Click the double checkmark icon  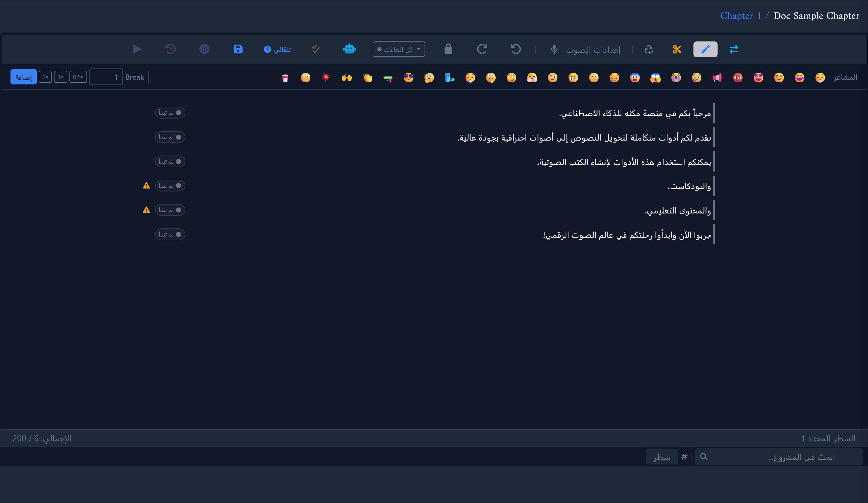(x=316, y=49)
